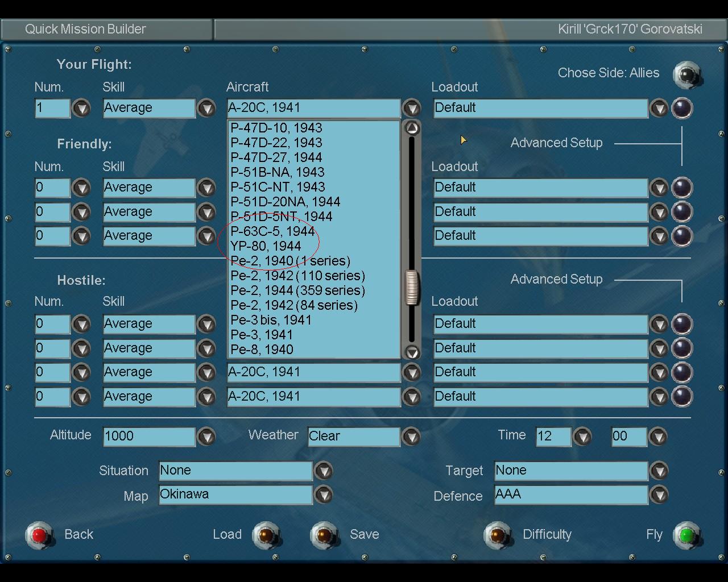The height and width of the screenshot is (582, 728).
Task: Open Difficulty settings button
Action: (498, 535)
